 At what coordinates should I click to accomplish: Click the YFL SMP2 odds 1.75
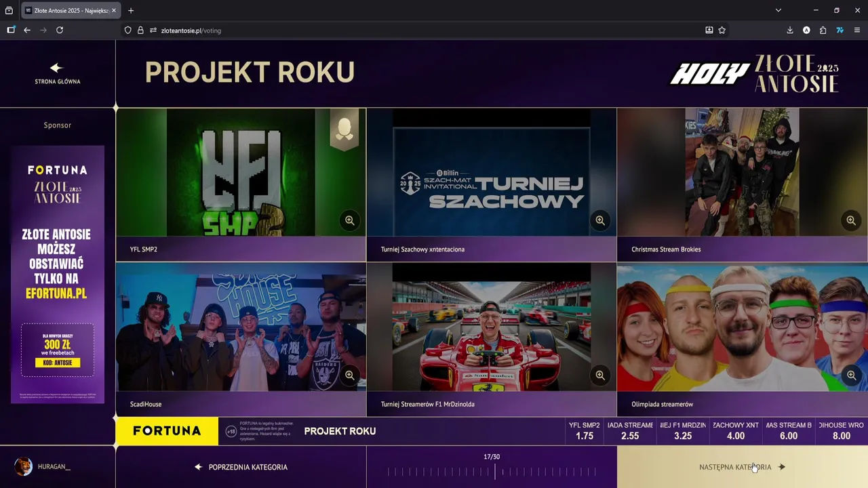click(585, 431)
